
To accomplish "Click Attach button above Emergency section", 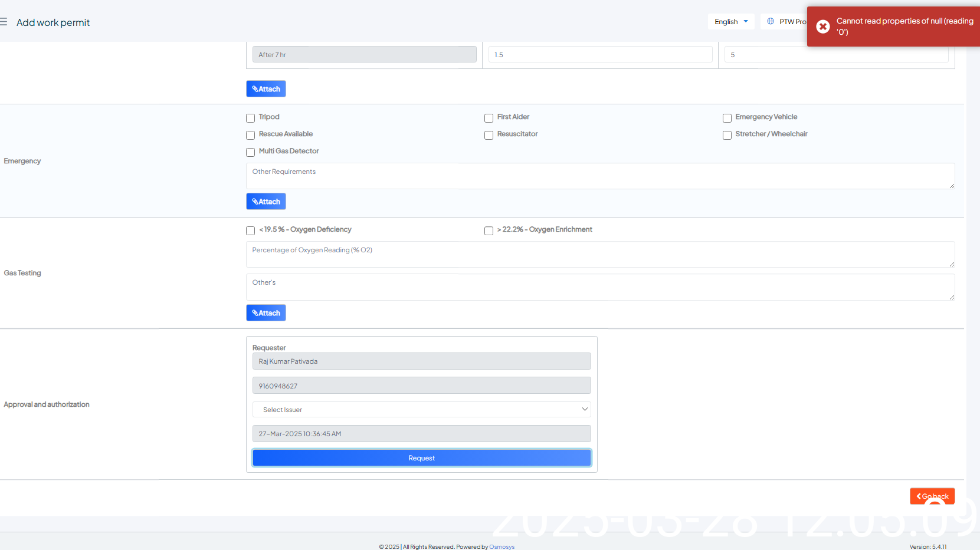I will pos(266,89).
